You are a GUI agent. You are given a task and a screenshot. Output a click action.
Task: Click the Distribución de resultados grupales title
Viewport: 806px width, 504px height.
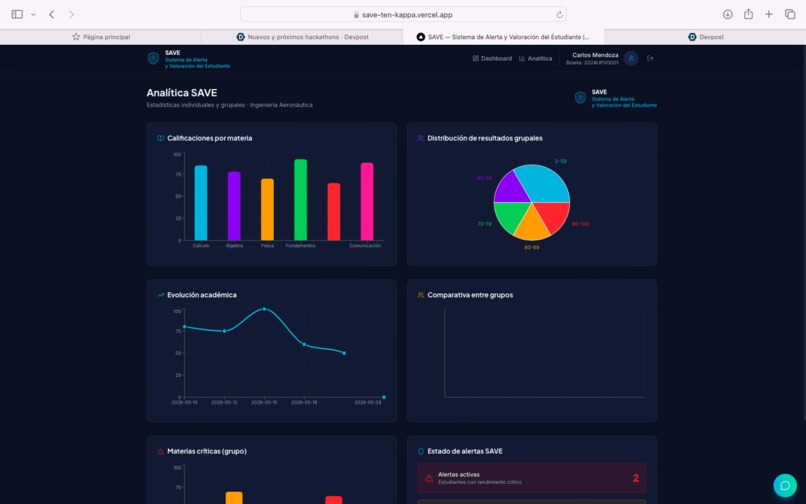485,138
